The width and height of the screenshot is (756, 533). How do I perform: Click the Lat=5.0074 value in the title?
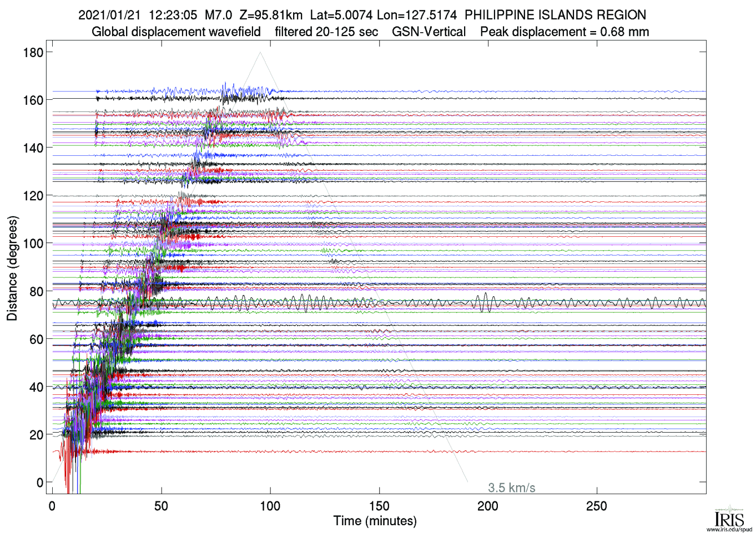(x=341, y=15)
